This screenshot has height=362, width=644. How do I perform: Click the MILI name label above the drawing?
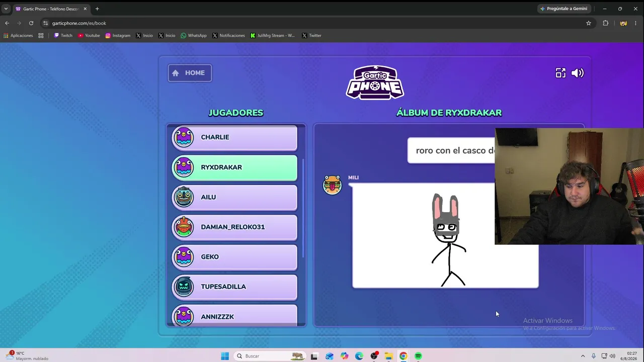(x=353, y=177)
